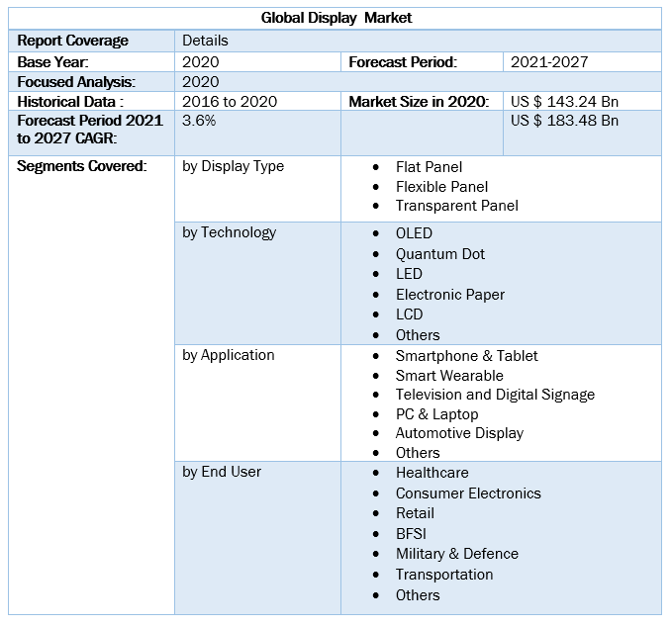Screen dimensions: 672x627
Task: Select the by End User cell
Action: pyautogui.click(x=222, y=472)
